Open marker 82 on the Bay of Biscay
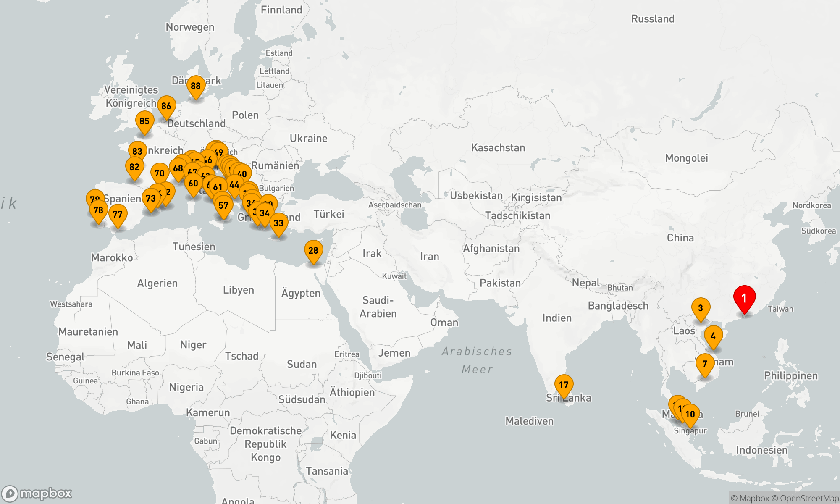This screenshot has width=840, height=504. [134, 167]
